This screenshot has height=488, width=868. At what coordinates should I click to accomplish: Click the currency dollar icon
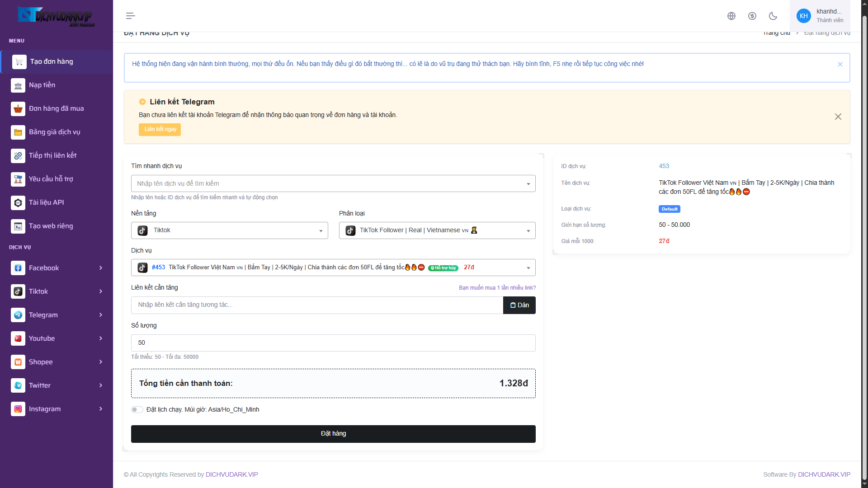[752, 16]
